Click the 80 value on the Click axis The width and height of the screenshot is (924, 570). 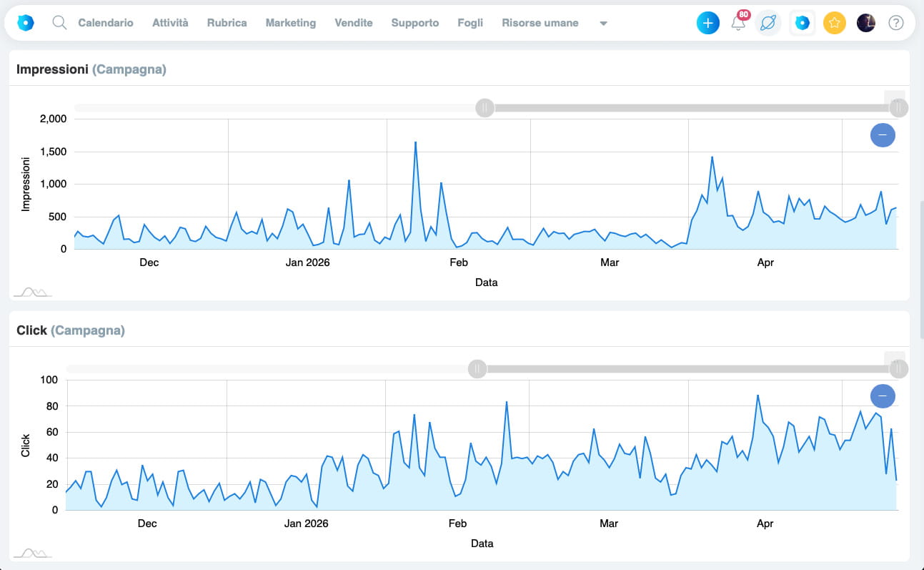click(x=52, y=406)
